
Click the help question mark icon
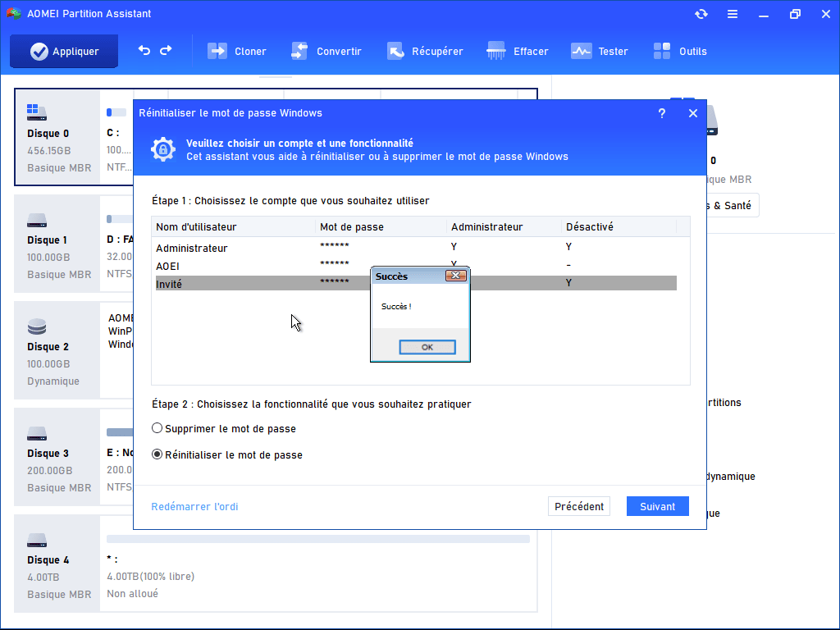pyautogui.click(x=662, y=113)
